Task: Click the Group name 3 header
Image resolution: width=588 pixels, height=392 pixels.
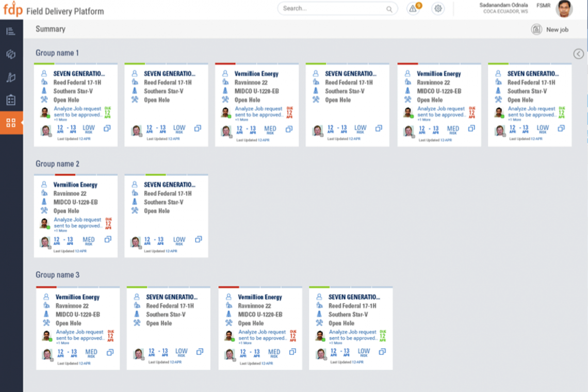Action: click(57, 275)
